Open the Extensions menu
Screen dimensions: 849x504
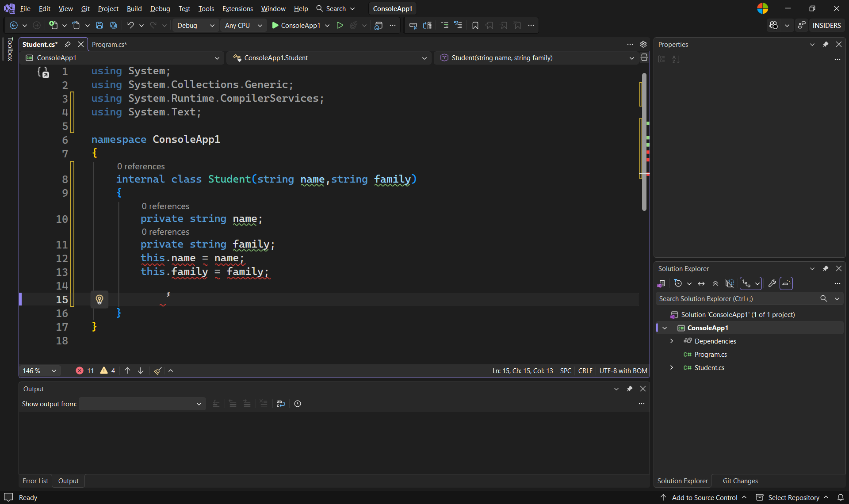237,9
